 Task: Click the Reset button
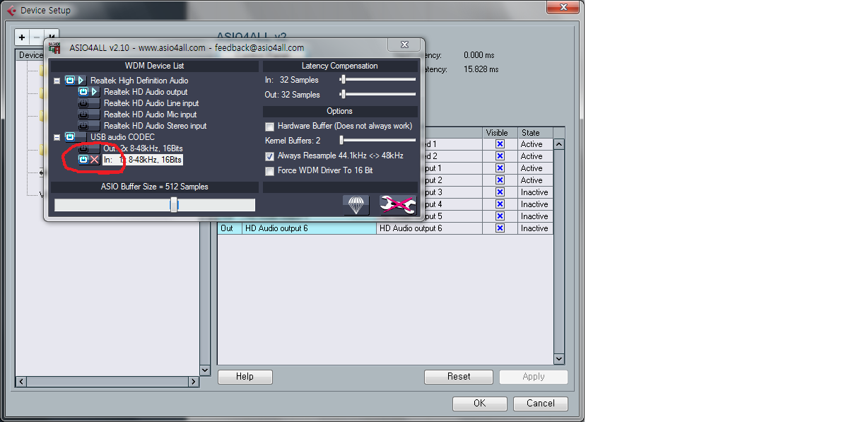pyautogui.click(x=458, y=377)
